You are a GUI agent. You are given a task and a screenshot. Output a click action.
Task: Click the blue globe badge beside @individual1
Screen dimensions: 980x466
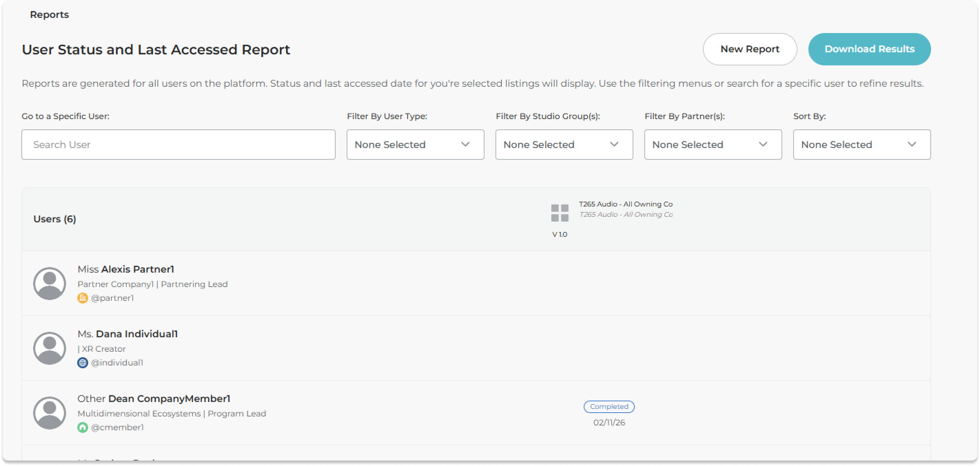[83, 363]
